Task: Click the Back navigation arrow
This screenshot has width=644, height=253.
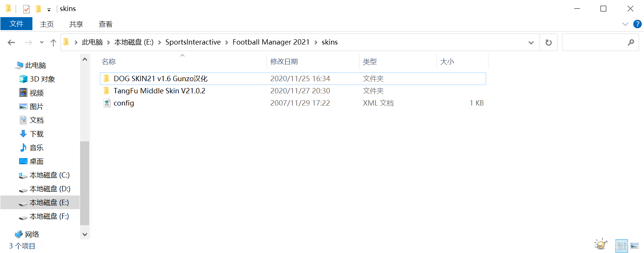Action: click(x=11, y=43)
